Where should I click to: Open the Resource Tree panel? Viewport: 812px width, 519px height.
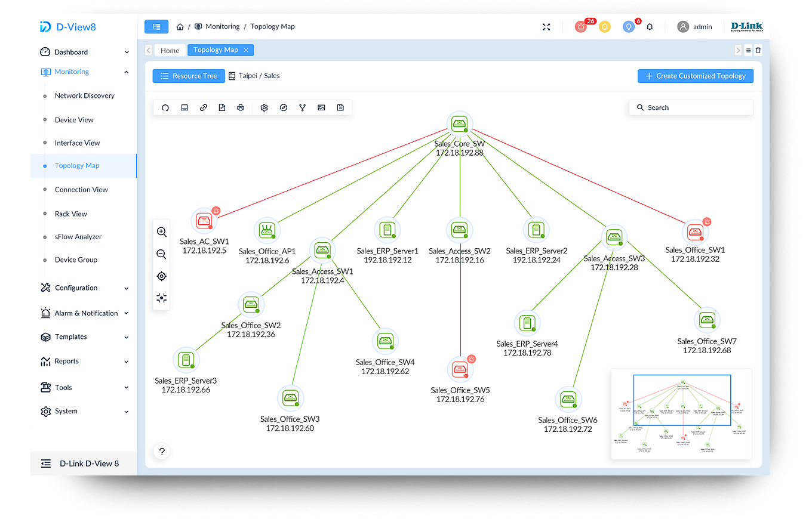(188, 76)
